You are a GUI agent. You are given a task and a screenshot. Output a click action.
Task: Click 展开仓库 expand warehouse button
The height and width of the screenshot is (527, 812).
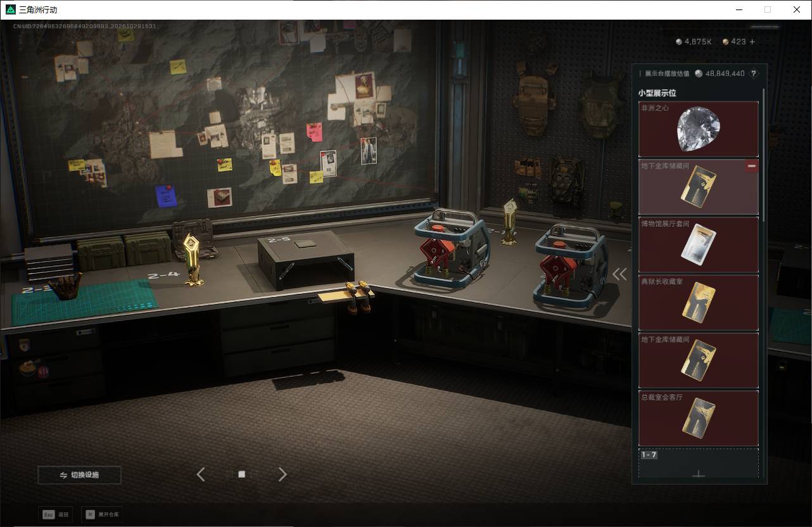[x=103, y=514]
